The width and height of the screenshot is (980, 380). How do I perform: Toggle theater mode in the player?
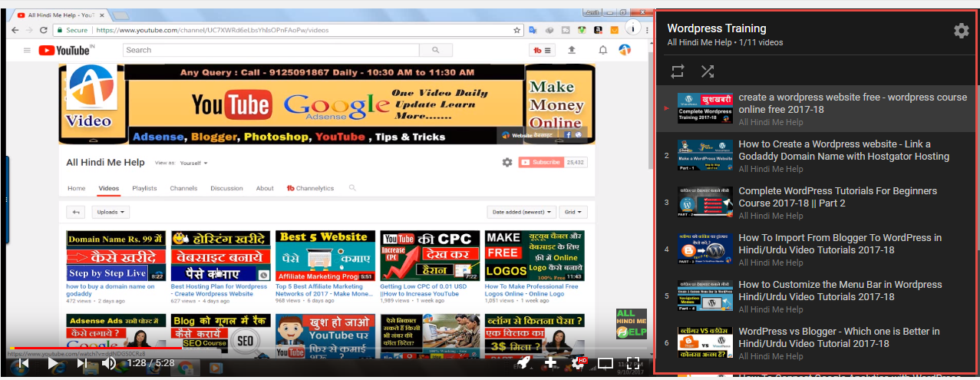tap(605, 363)
